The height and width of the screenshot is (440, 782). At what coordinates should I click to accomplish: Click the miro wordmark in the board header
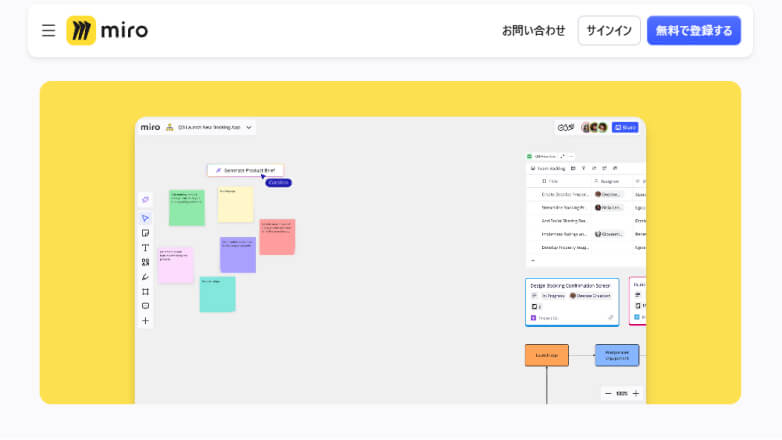click(x=150, y=127)
